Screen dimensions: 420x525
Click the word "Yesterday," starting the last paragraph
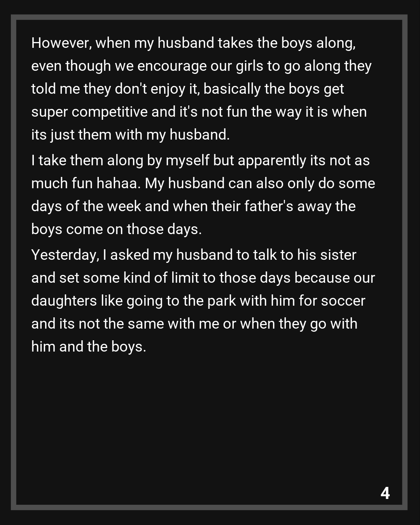[65, 255]
